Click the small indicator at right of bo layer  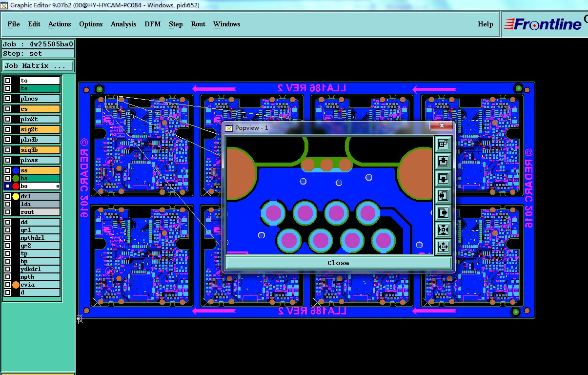[58, 187]
